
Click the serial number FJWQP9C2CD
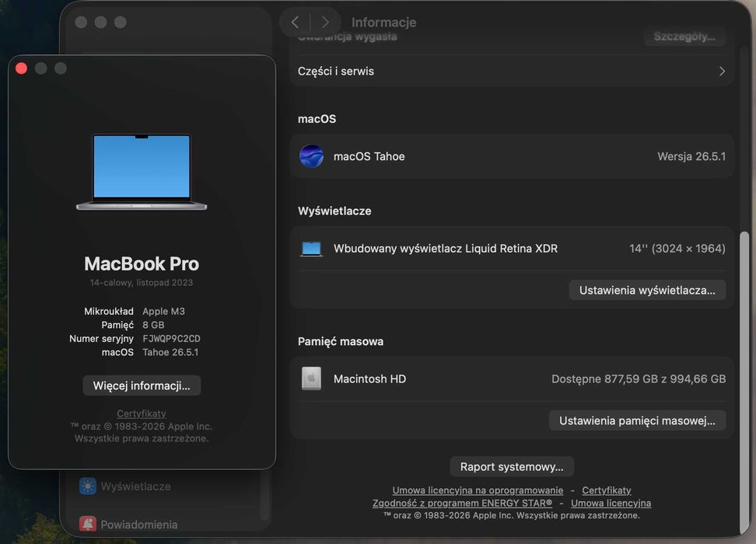171,338
